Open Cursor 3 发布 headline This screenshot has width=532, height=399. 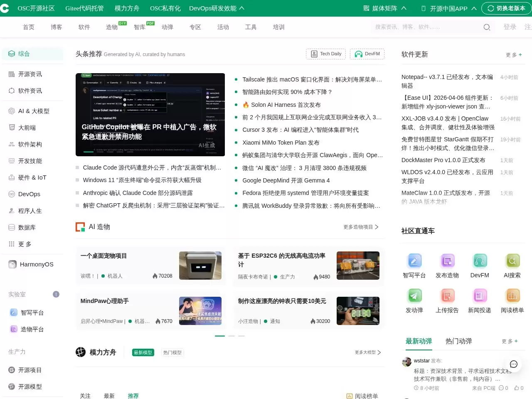point(300,130)
